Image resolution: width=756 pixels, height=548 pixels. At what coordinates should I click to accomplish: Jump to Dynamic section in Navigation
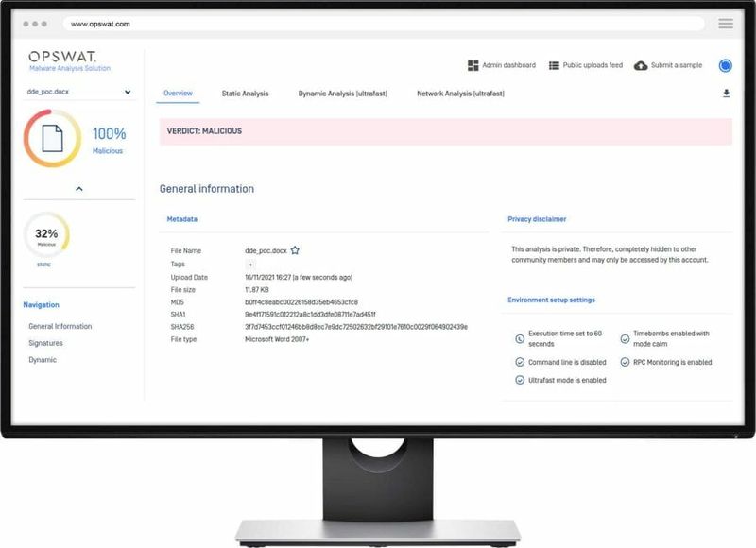43,360
